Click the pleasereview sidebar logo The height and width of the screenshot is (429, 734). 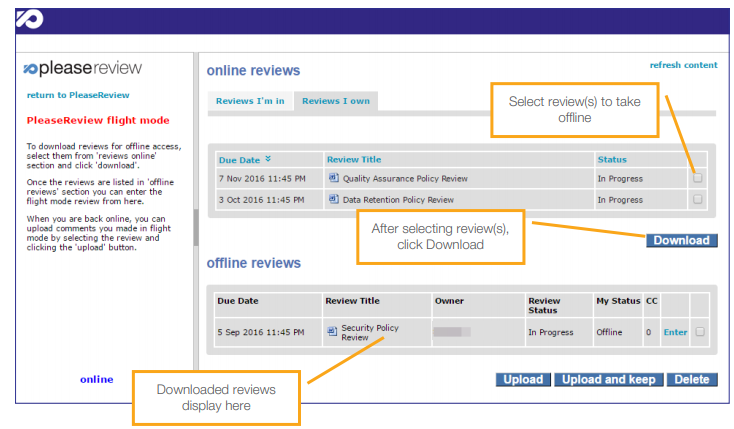pyautogui.click(x=82, y=68)
